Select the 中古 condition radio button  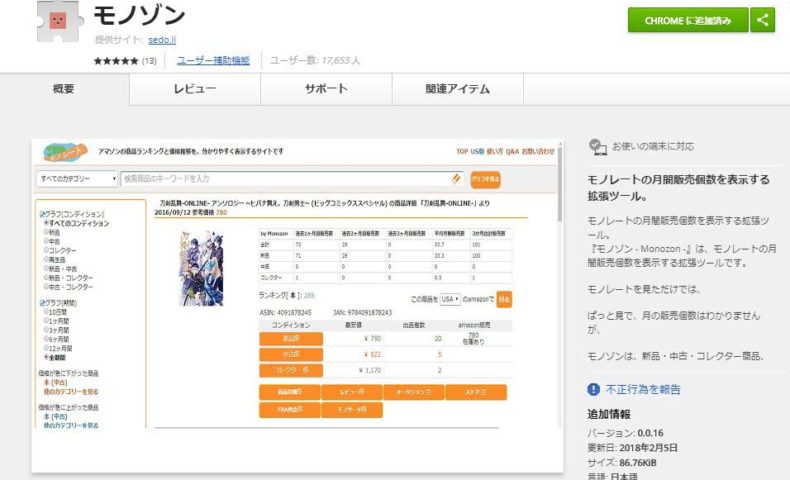(x=46, y=241)
